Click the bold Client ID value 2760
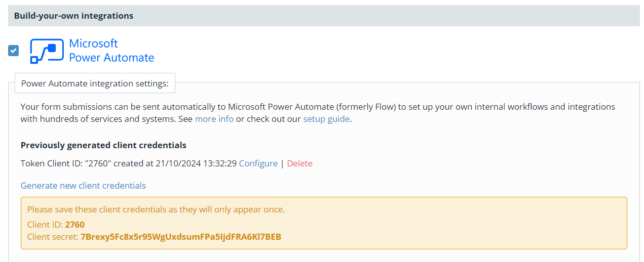The width and height of the screenshot is (644, 262). pyautogui.click(x=75, y=225)
